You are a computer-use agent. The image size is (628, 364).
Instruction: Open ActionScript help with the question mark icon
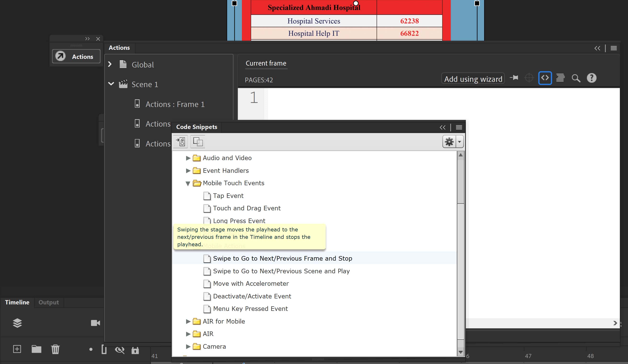592,78
